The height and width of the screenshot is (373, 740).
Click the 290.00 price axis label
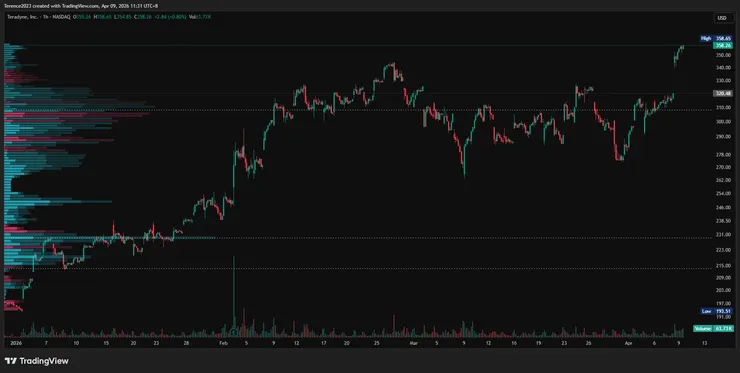(x=723, y=137)
